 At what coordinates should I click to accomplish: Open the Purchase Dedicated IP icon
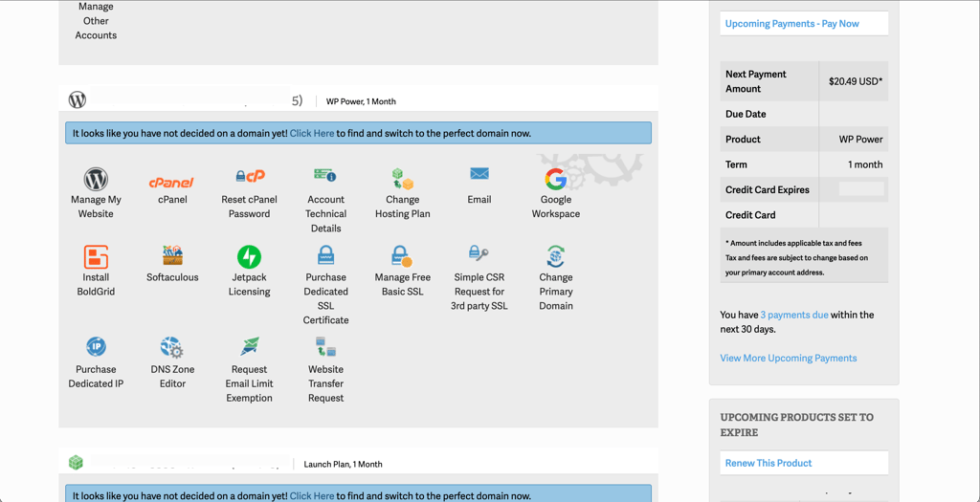tap(96, 346)
